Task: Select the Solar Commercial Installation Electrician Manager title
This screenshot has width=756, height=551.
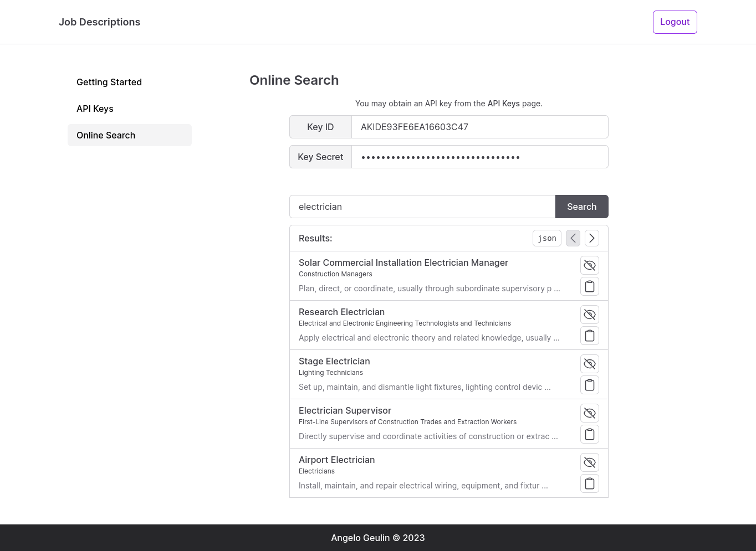Action: tap(403, 262)
